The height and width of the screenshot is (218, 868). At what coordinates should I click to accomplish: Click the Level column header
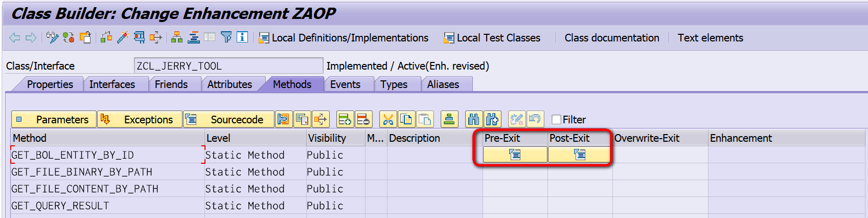pos(255,138)
